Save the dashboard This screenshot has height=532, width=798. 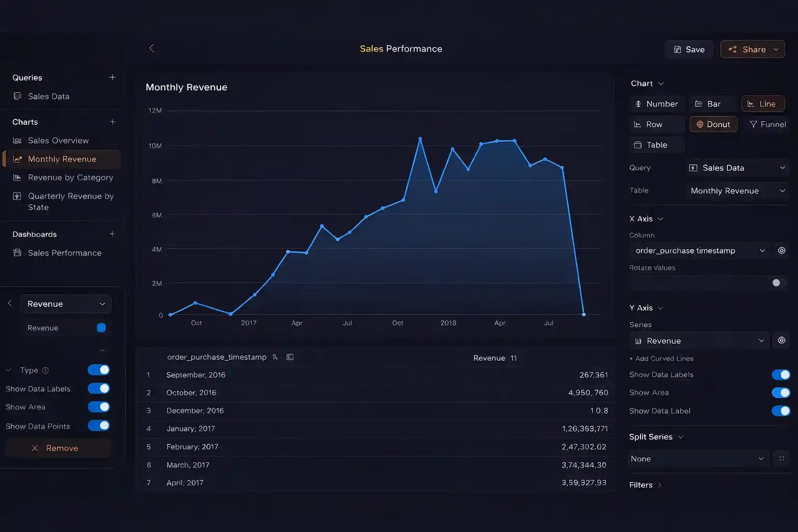[x=689, y=49]
